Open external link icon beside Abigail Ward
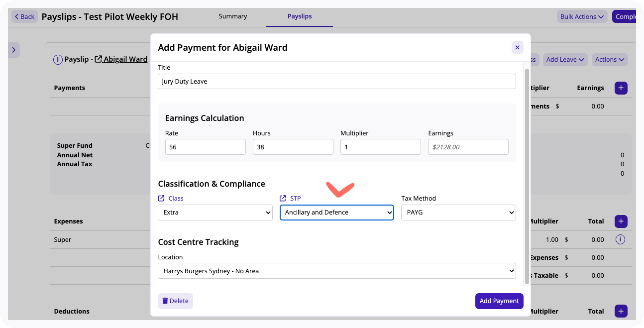 (x=99, y=59)
